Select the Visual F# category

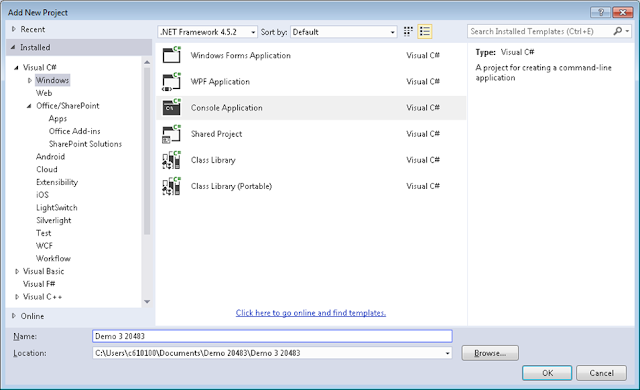(39, 284)
